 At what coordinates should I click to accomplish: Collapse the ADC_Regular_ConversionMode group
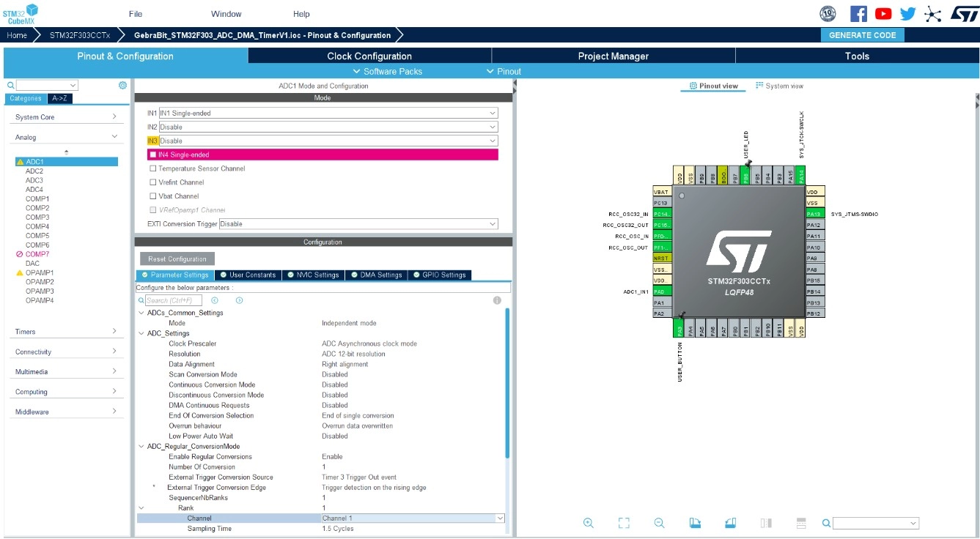coord(141,446)
